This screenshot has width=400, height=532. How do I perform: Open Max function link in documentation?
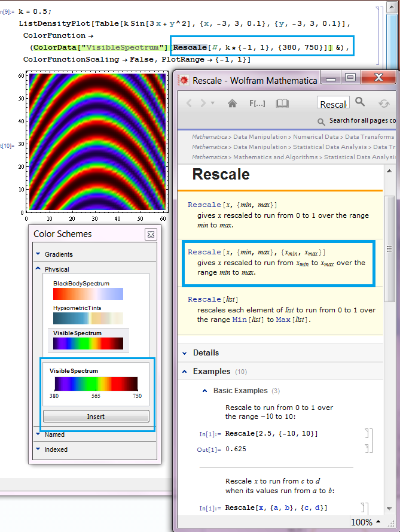pos(283,320)
